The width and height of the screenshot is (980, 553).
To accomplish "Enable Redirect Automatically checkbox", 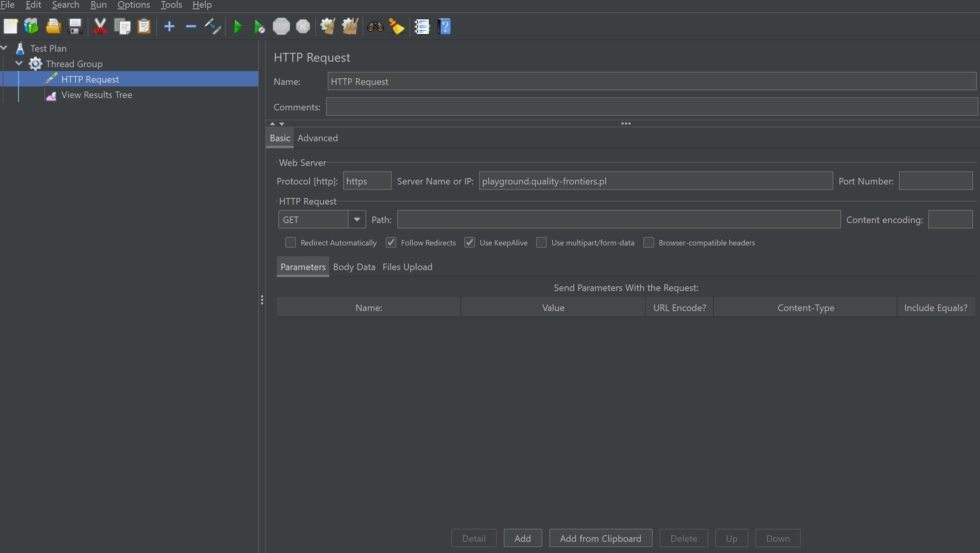I will click(290, 242).
